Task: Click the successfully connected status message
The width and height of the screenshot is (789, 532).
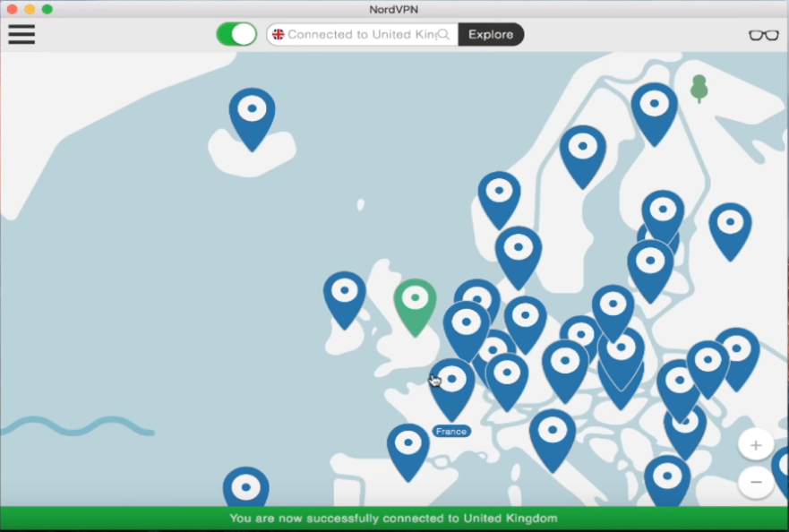Action: coord(393,519)
